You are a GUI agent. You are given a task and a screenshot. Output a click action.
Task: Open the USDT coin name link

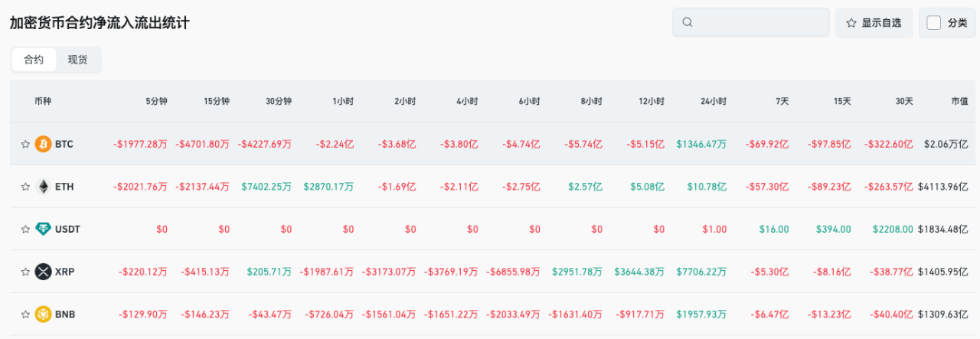click(x=67, y=229)
